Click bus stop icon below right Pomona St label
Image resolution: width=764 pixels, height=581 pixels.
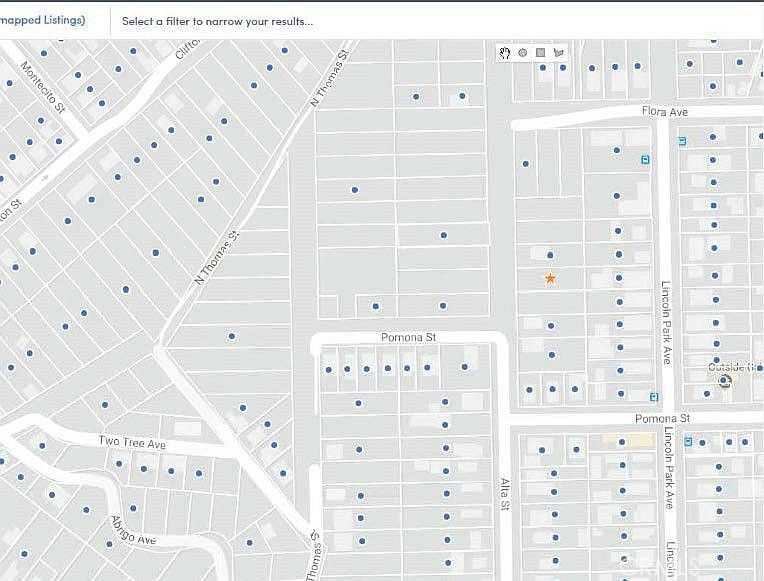point(688,442)
